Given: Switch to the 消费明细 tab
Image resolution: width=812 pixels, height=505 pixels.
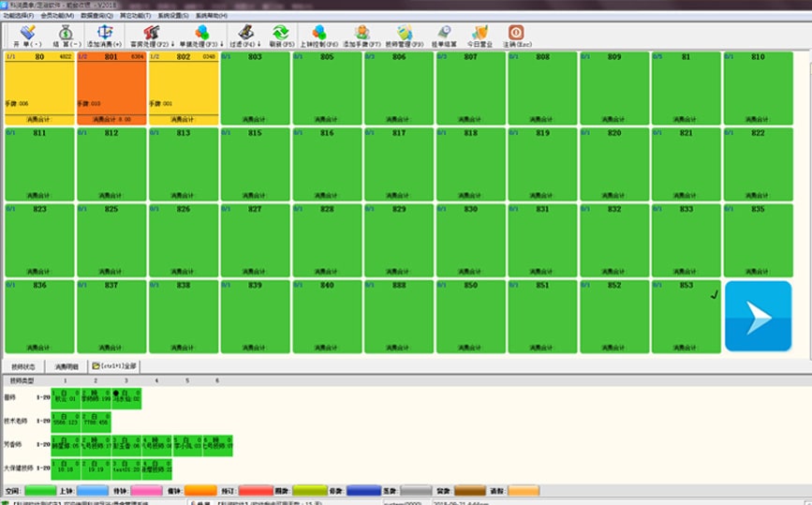Looking at the screenshot, I should pyautogui.click(x=66, y=366).
